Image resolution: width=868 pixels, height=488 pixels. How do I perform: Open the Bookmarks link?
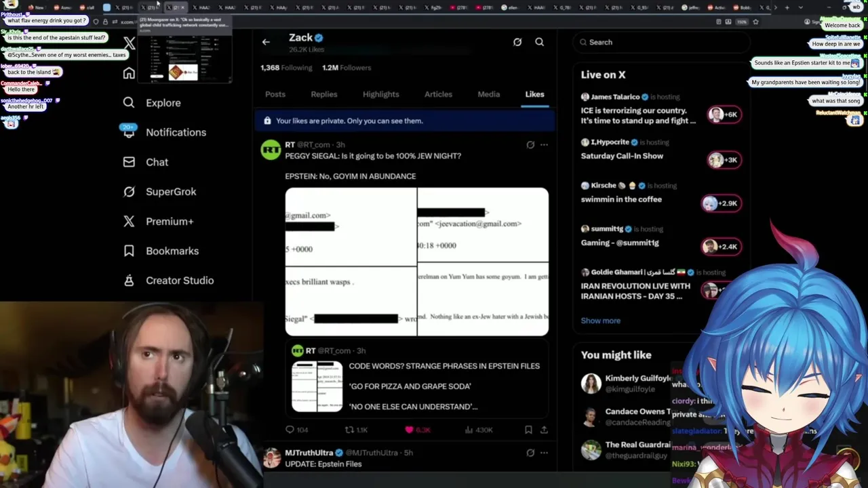point(172,251)
